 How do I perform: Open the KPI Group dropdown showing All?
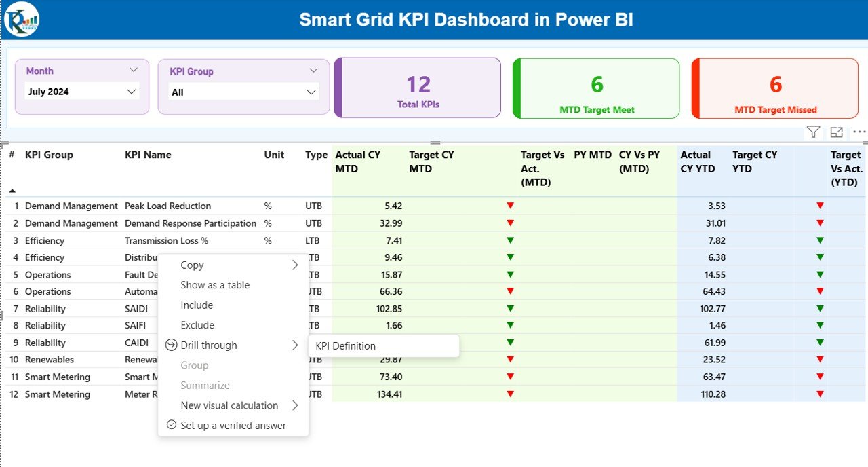point(243,92)
